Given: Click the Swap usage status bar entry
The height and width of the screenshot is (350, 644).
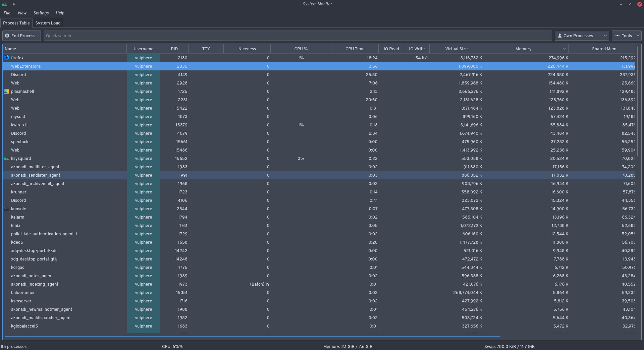Looking at the screenshot, I should click(x=509, y=346).
